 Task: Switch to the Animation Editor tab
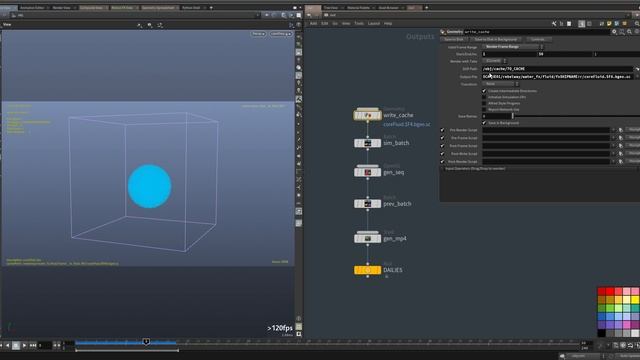pos(32,8)
